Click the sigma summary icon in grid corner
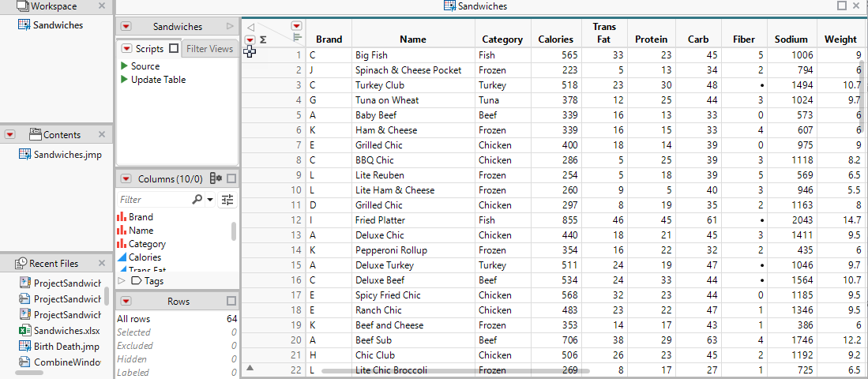The height and width of the screenshot is (379, 868). coord(263,39)
